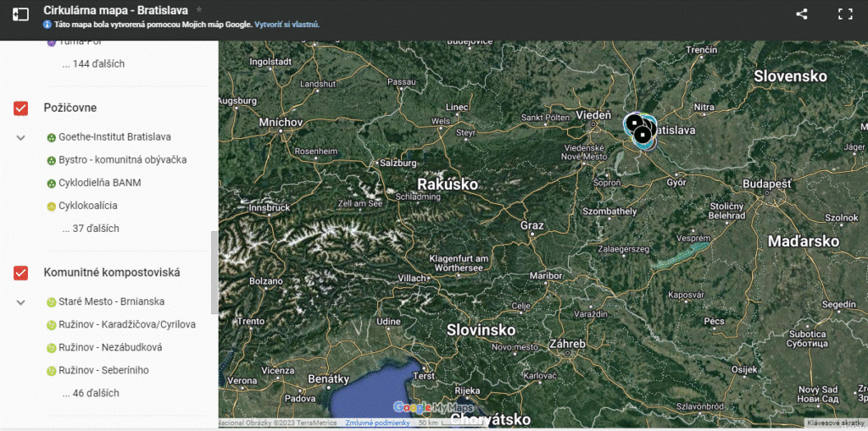Click the Požičovne layer title
The image size is (868, 431).
pyautogui.click(x=70, y=108)
